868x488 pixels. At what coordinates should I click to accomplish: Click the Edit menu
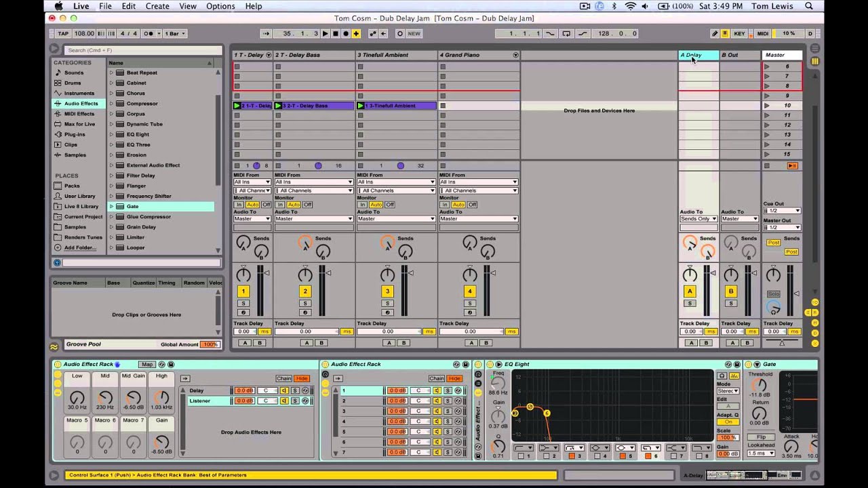click(129, 6)
